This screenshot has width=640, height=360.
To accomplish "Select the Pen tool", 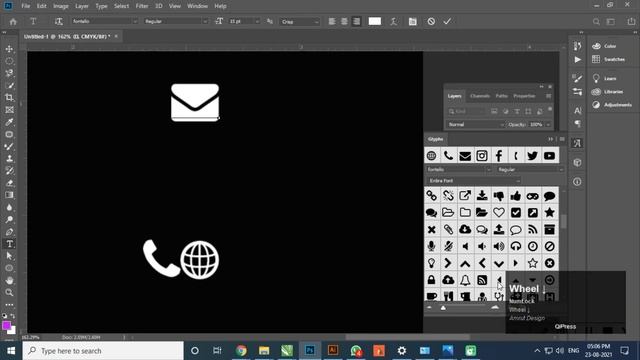I will point(9,232).
